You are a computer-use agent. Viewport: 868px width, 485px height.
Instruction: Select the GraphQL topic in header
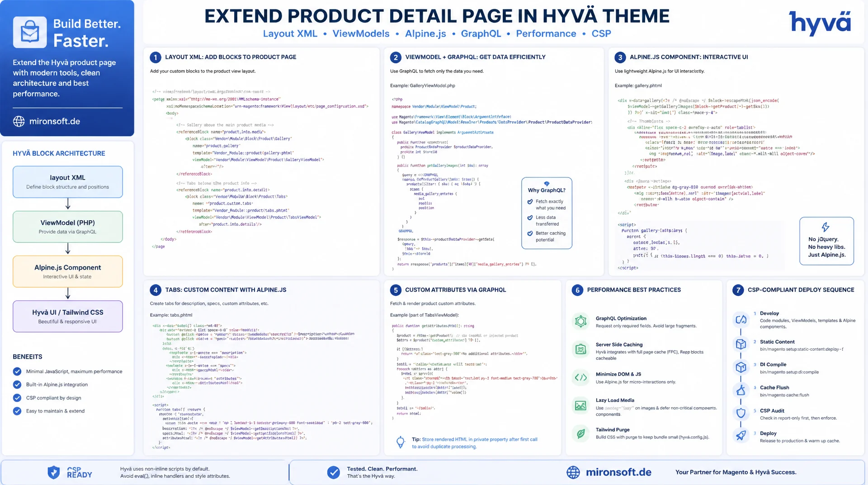481,33
